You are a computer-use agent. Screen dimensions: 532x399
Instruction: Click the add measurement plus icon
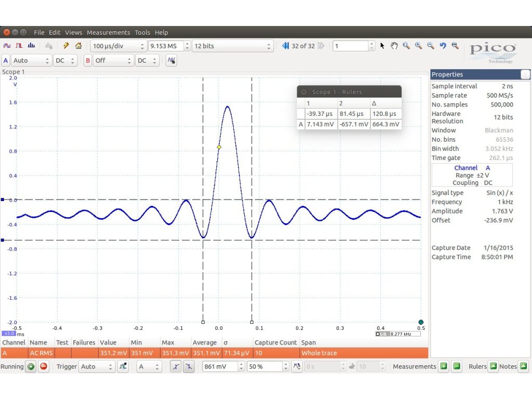[x=444, y=366]
